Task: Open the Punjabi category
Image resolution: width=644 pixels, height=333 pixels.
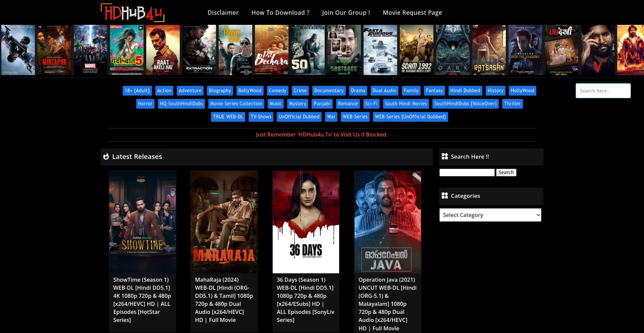Action: click(x=322, y=104)
